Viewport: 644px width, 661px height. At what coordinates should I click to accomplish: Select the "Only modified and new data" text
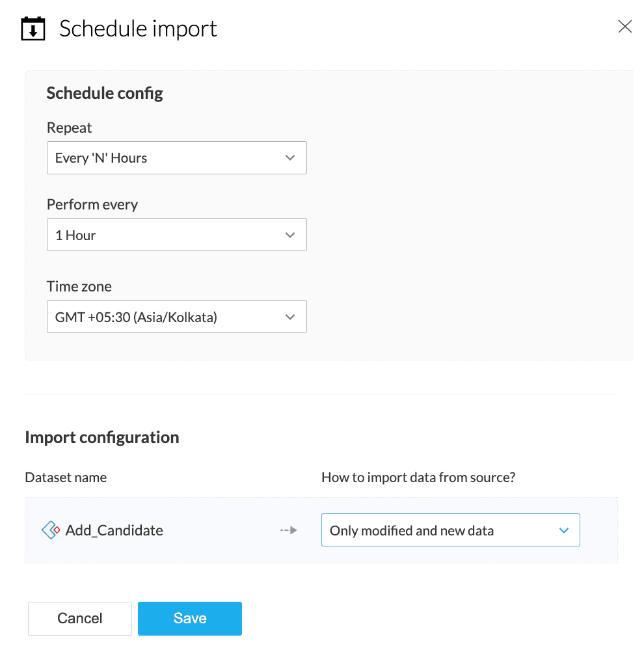tap(412, 530)
